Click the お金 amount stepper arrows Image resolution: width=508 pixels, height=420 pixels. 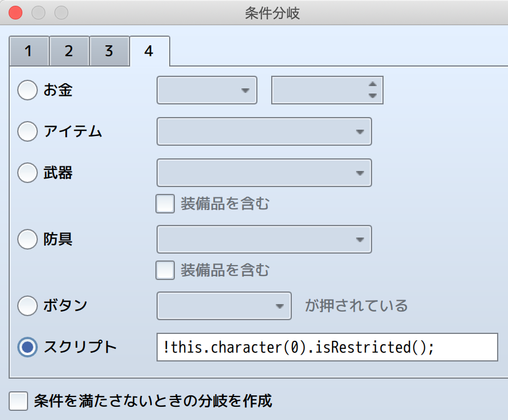[373, 90]
